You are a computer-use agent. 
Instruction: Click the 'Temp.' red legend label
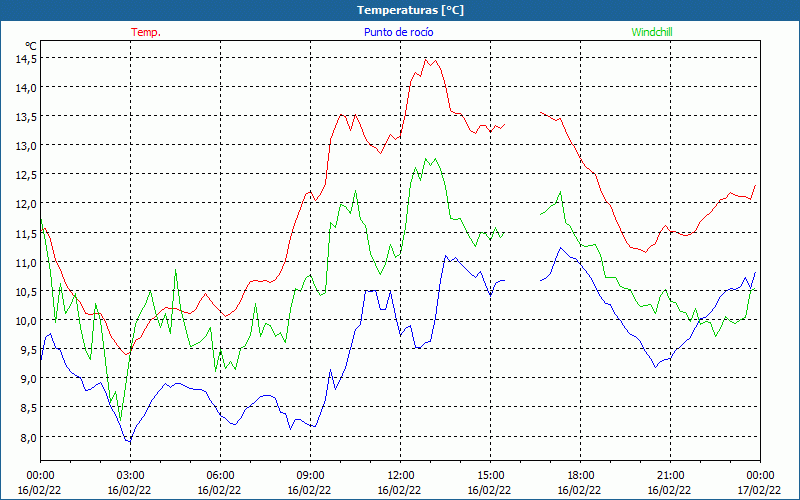point(146,32)
